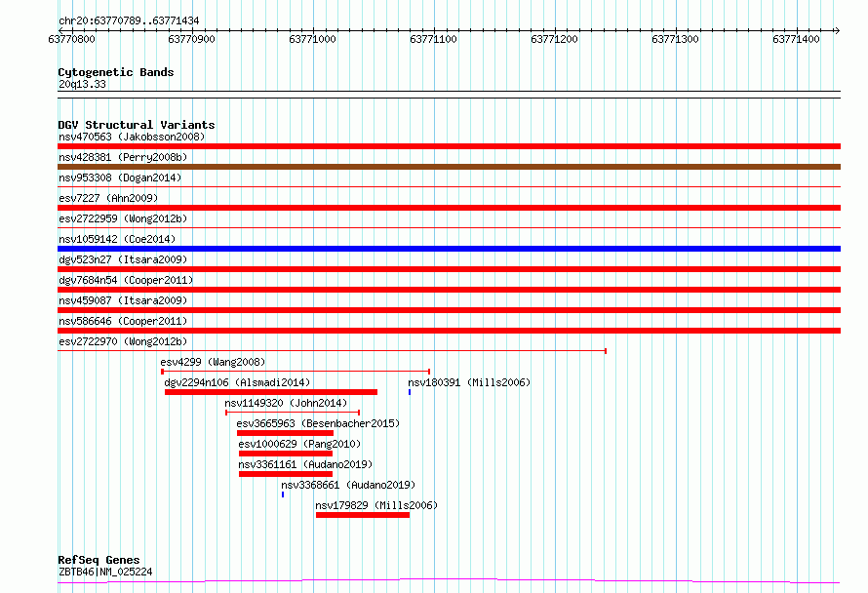The image size is (868, 593).
Task: Click the nsv3368661 (Audano2019) variant label
Action: (x=348, y=485)
